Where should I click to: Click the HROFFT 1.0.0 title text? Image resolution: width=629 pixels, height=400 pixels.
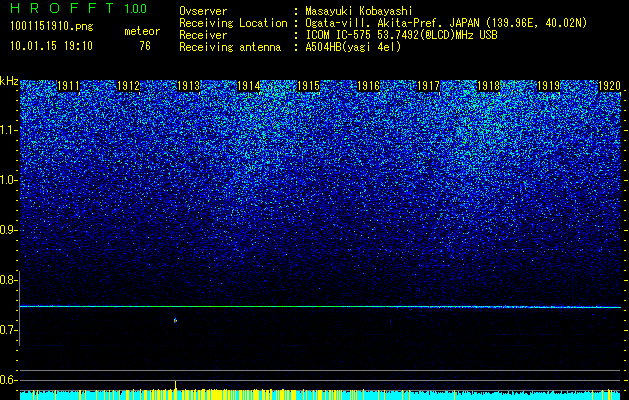[79, 8]
